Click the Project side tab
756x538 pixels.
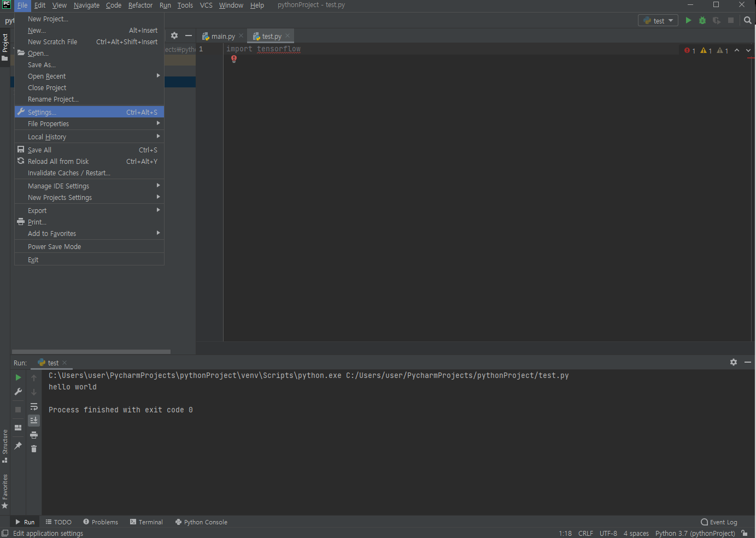click(x=5, y=47)
